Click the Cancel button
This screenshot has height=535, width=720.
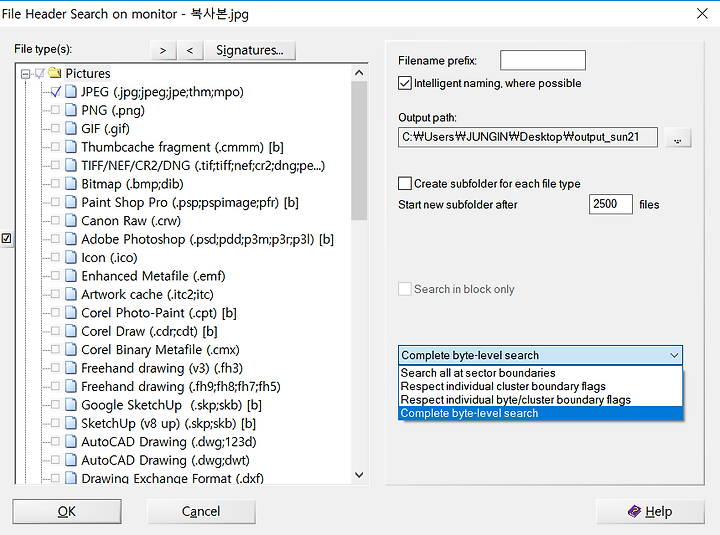(x=201, y=511)
